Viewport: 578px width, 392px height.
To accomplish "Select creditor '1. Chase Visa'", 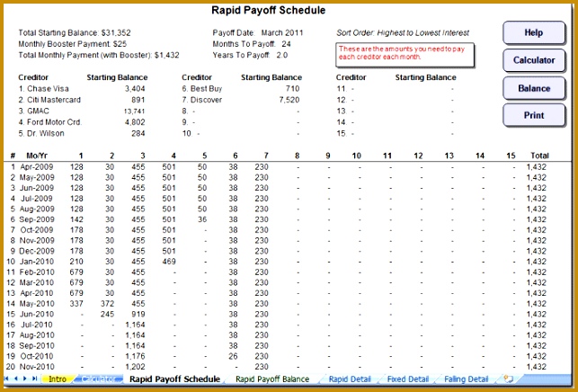I will 43,88.
